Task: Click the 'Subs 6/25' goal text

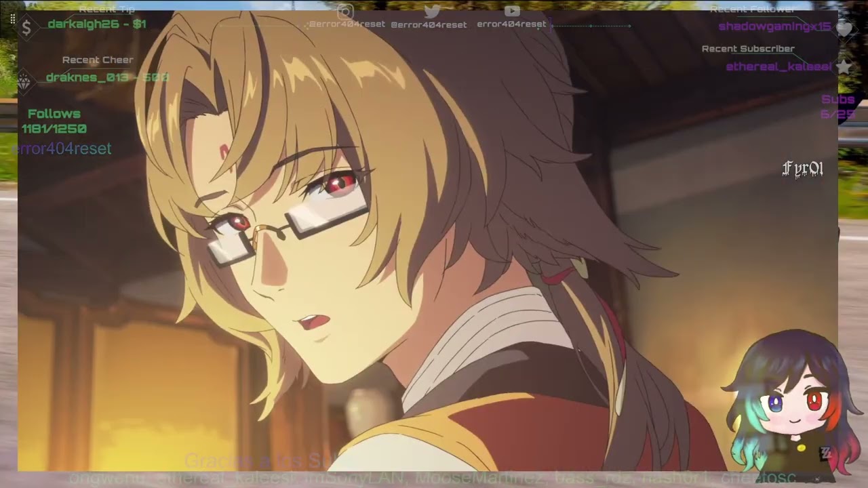Action: 838,107
